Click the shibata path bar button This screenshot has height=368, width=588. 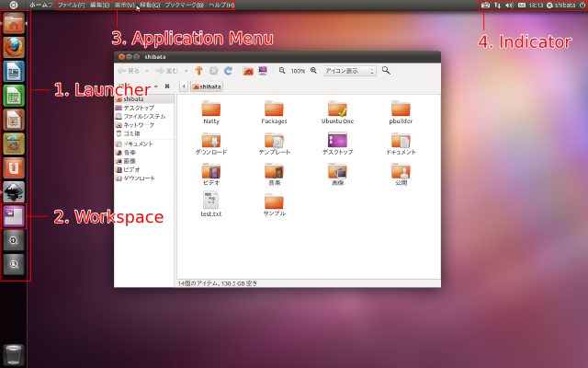pyautogui.click(x=207, y=86)
